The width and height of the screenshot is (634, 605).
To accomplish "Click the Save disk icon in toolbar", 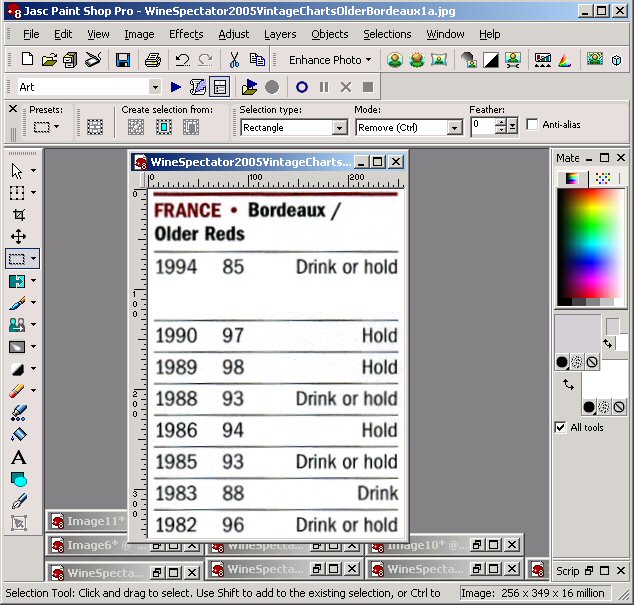I will [x=122, y=60].
